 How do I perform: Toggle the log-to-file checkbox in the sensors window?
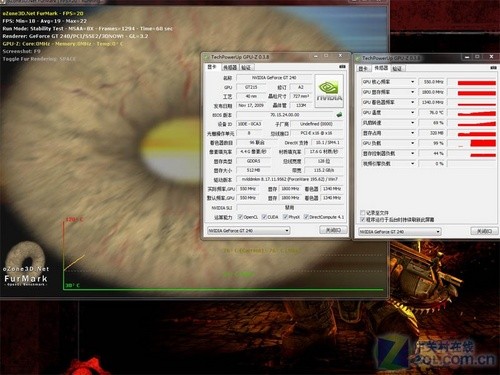click(363, 213)
